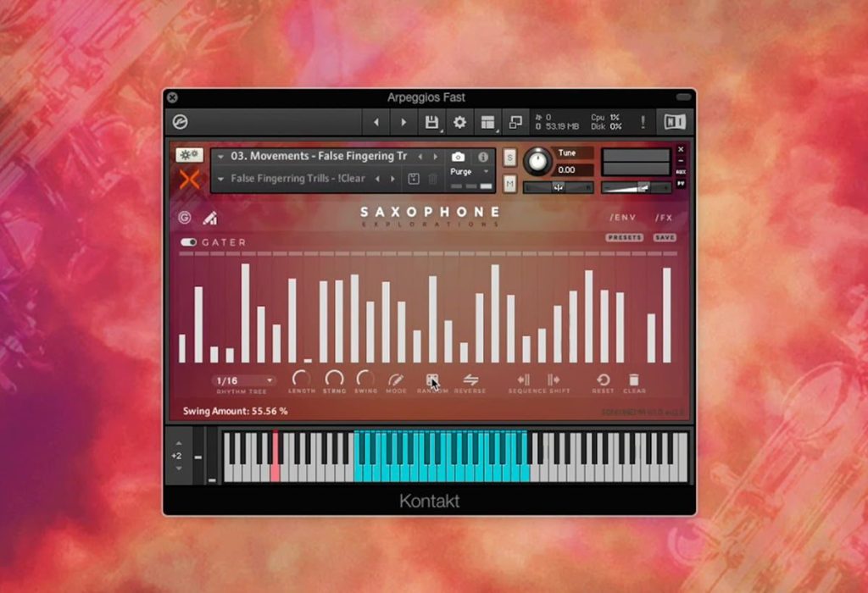Adjust the Tune knob
This screenshot has width=868, height=593.
(537, 161)
